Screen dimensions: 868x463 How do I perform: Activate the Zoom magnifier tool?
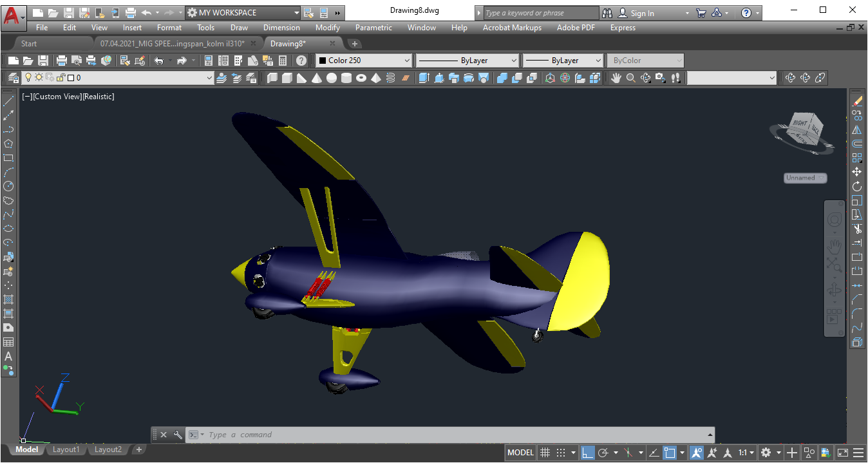point(631,78)
